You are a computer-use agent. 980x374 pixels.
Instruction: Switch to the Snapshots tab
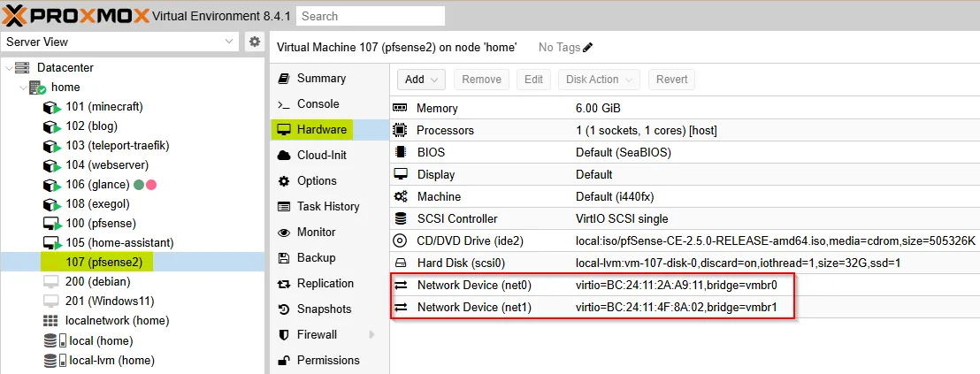coord(324,309)
